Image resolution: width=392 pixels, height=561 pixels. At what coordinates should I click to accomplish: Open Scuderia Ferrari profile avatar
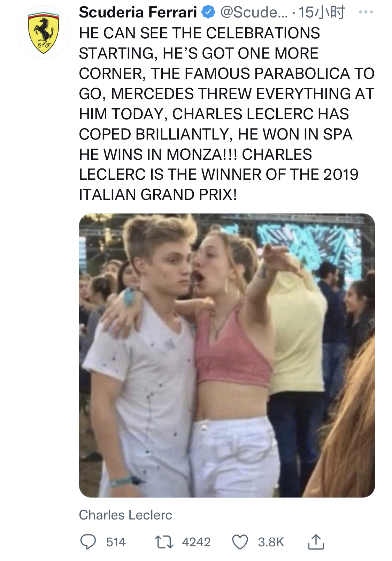[44, 32]
